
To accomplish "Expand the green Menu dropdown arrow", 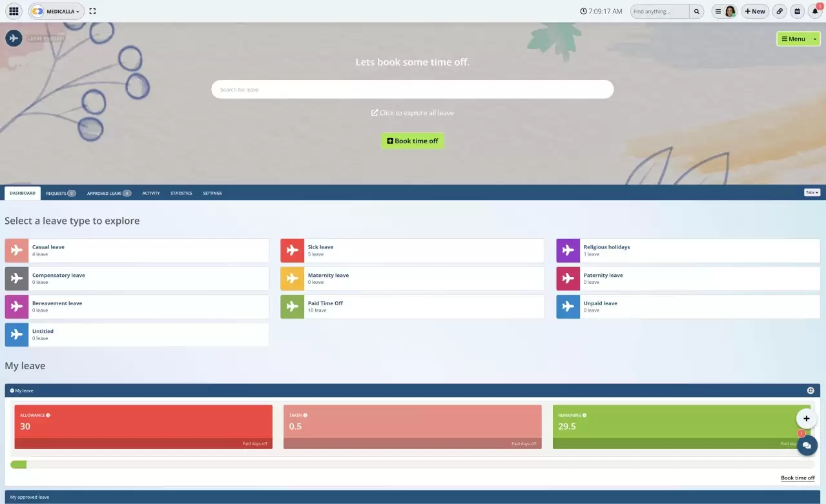I will tap(814, 39).
